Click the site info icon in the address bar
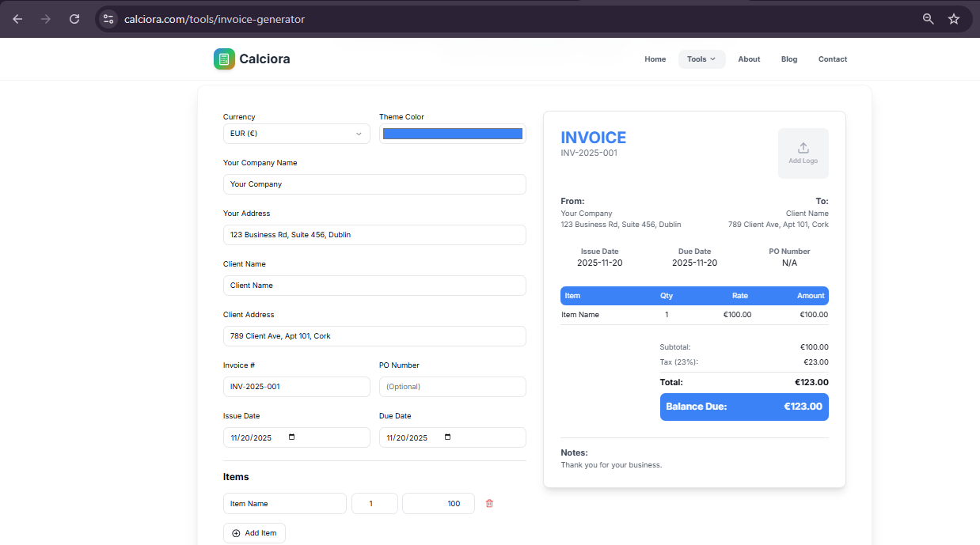980x545 pixels. point(108,18)
